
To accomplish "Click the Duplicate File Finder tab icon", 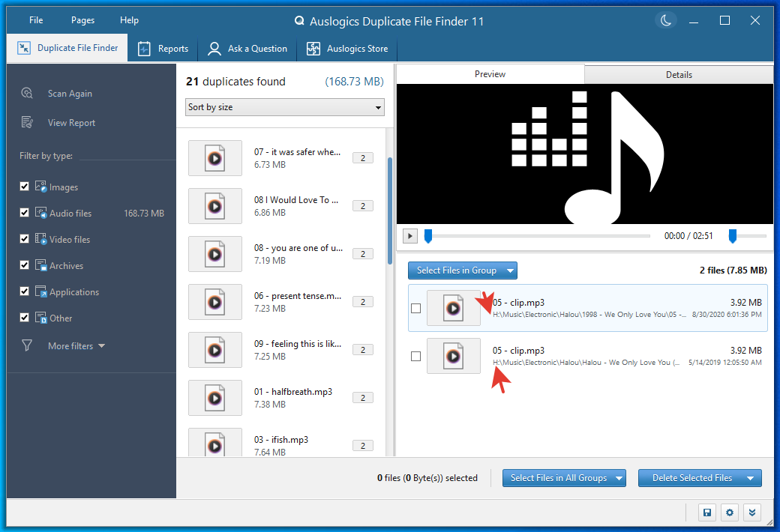I will pos(24,48).
